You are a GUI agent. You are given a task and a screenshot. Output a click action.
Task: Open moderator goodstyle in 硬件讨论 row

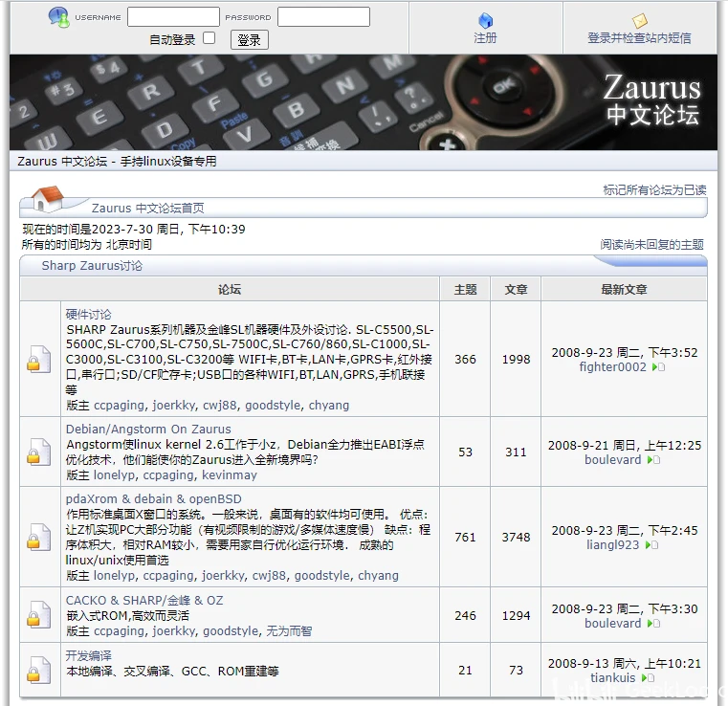point(273,406)
